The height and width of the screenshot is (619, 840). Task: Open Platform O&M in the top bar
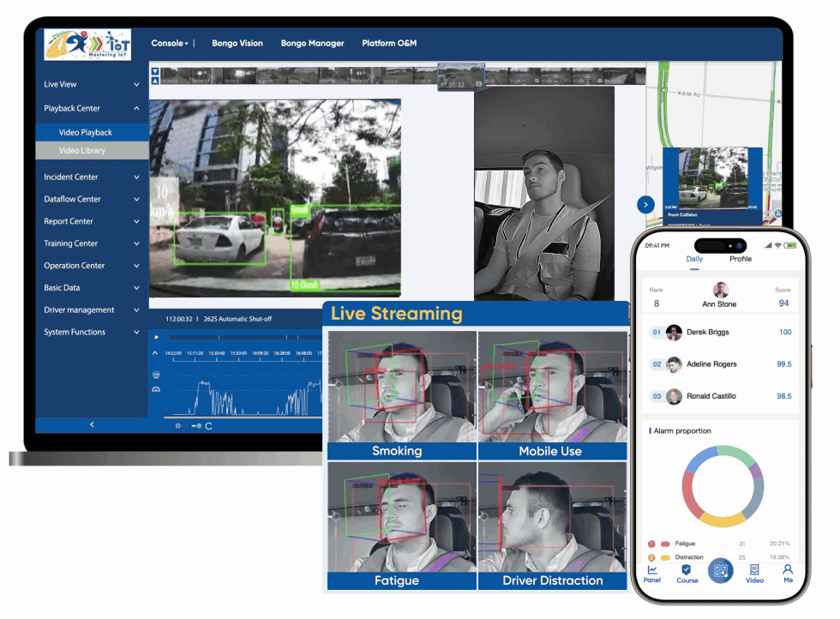[x=389, y=43]
